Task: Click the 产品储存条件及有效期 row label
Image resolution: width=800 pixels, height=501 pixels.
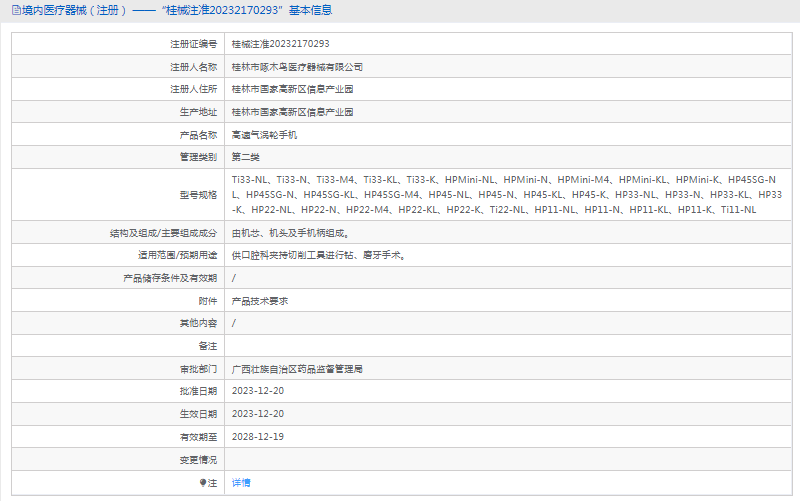Action: tap(170, 278)
